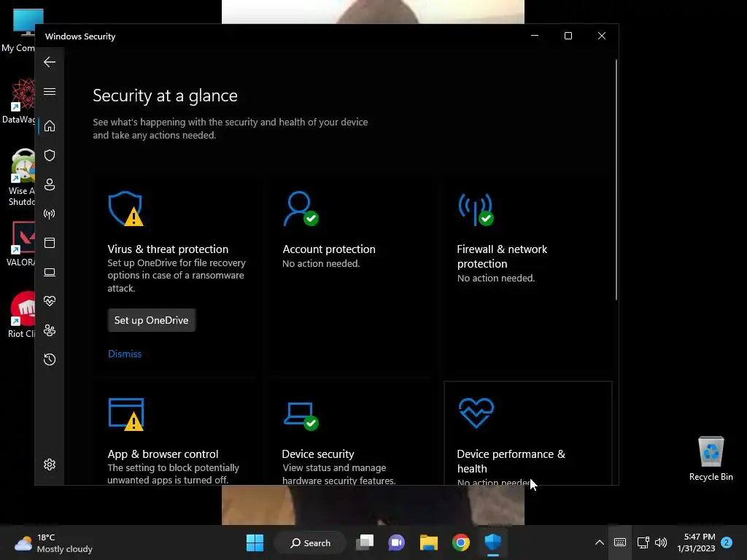The image size is (747, 560).
Task: Click the Device performance & health heart icon
Action: (476, 413)
